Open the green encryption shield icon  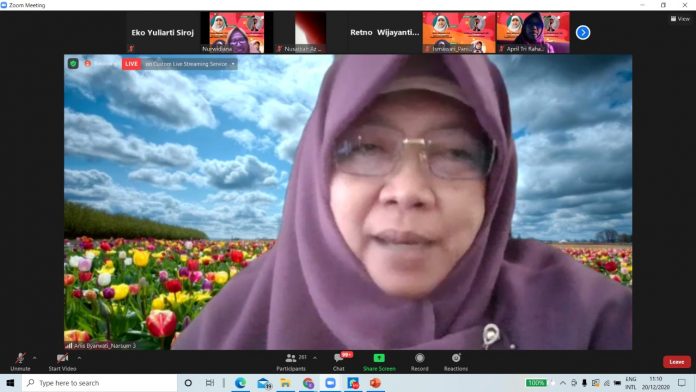click(73, 64)
